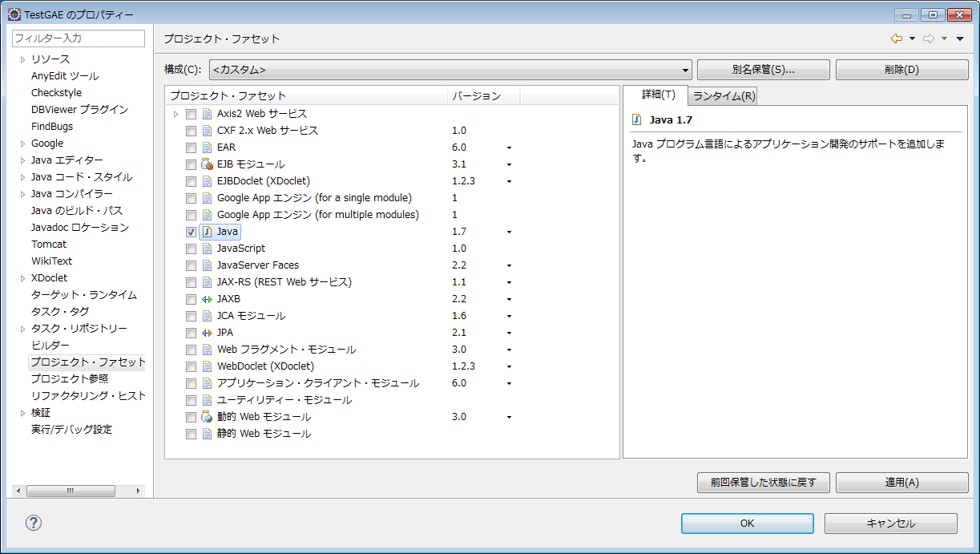The image size is (980, 554).
Task: Expand the Java コンパイラー tree node
Action: click(23, 194)
